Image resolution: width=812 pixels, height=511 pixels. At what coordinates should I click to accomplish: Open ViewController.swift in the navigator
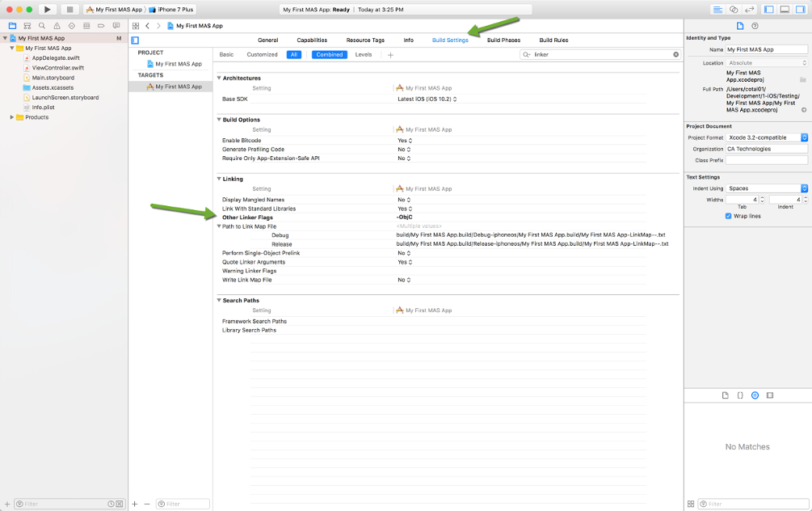[x=58, y=68]
